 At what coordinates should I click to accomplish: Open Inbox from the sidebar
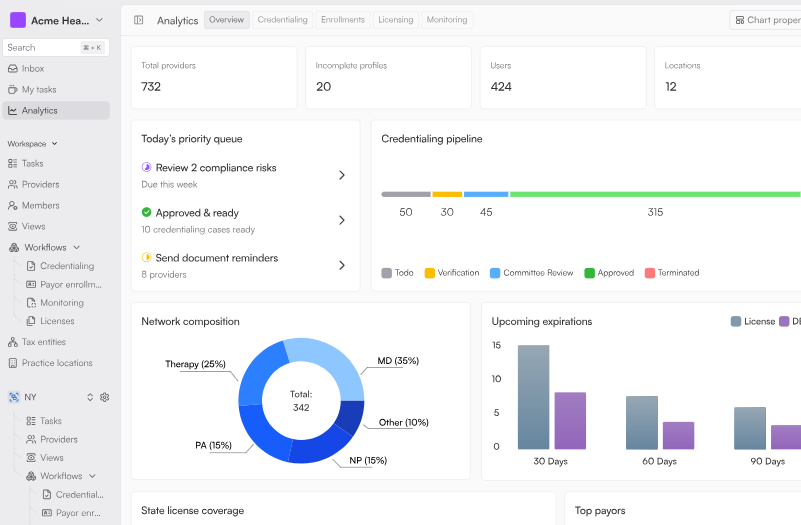[x=56, y=68]
